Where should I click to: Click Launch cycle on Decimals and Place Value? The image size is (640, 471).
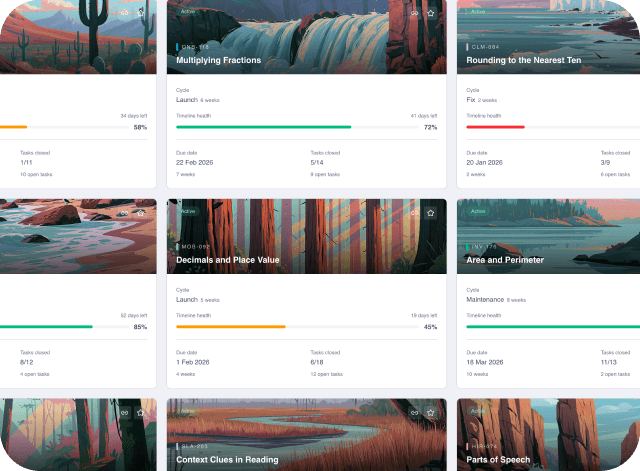pos(187,299)
